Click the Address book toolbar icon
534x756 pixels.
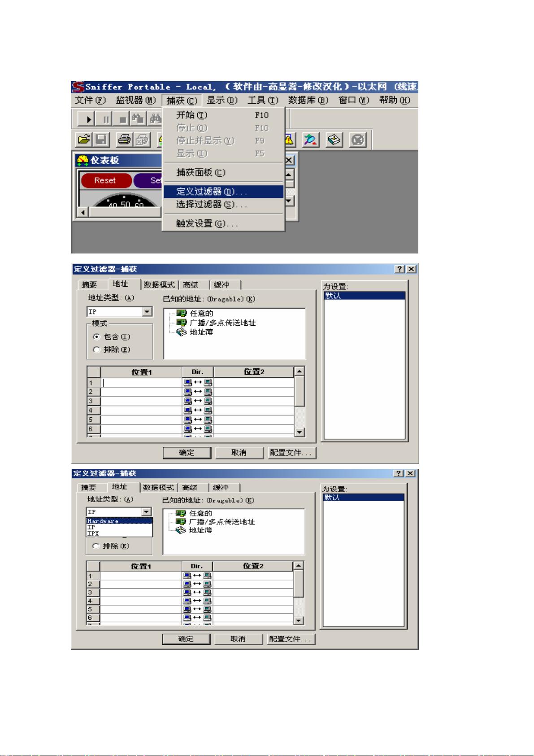pyautogui.click(x=335, y=140)
